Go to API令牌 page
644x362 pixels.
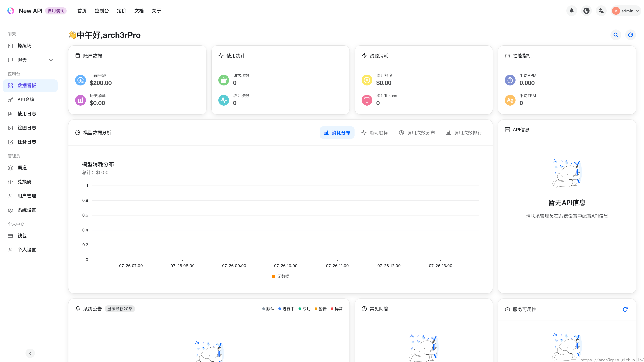click(x=26, y=100)
